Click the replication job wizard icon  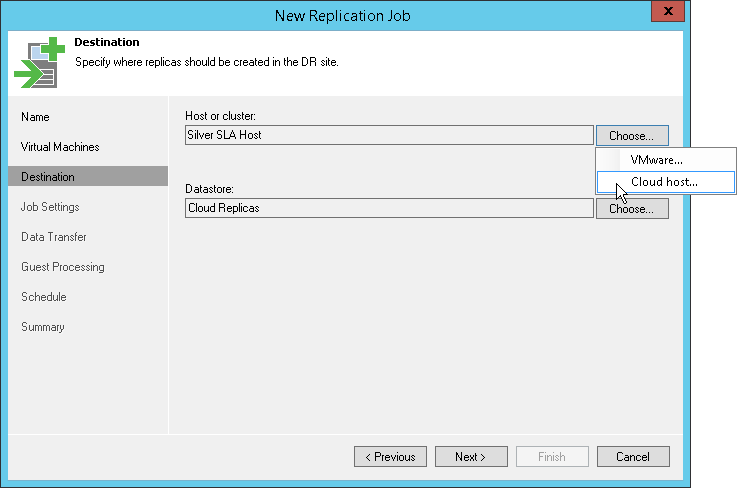(39, 63)
